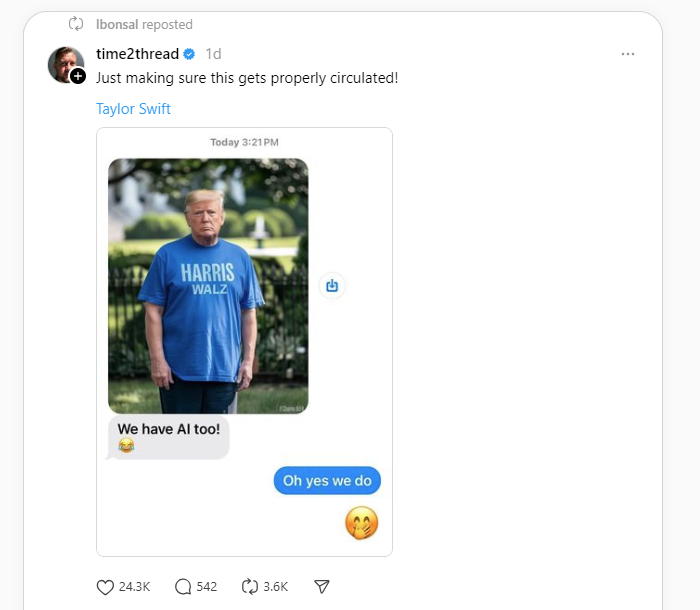
Task: Click the 3.6K reposts count
Action: [276, 587]
